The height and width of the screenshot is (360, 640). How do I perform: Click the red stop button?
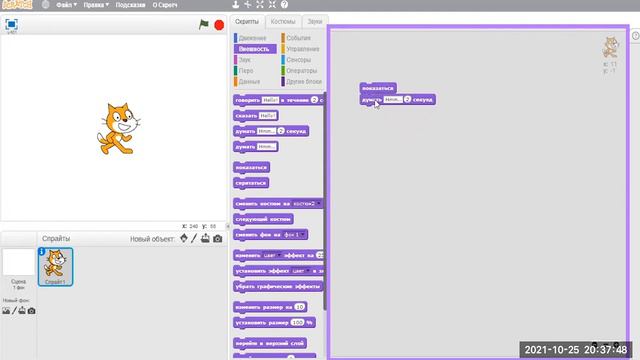tap(219, 25)
